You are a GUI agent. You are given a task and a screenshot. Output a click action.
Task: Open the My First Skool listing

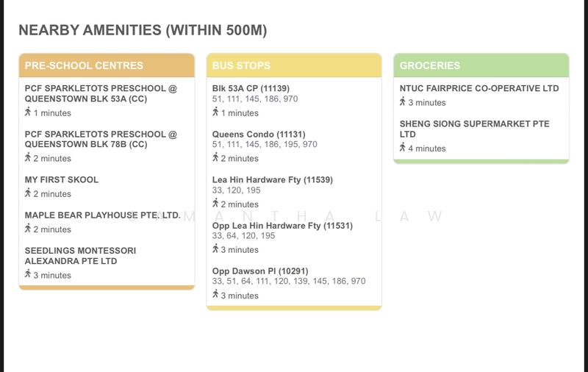point(62,179)
